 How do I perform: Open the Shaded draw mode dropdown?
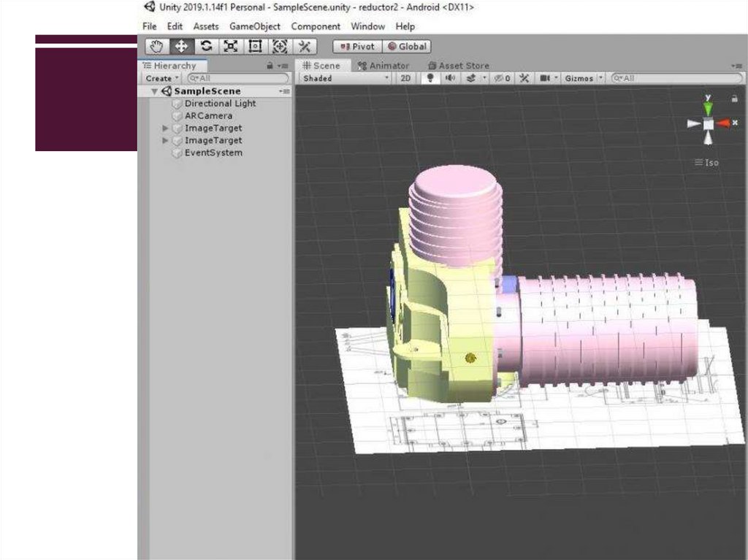click(x=346, y=78)
